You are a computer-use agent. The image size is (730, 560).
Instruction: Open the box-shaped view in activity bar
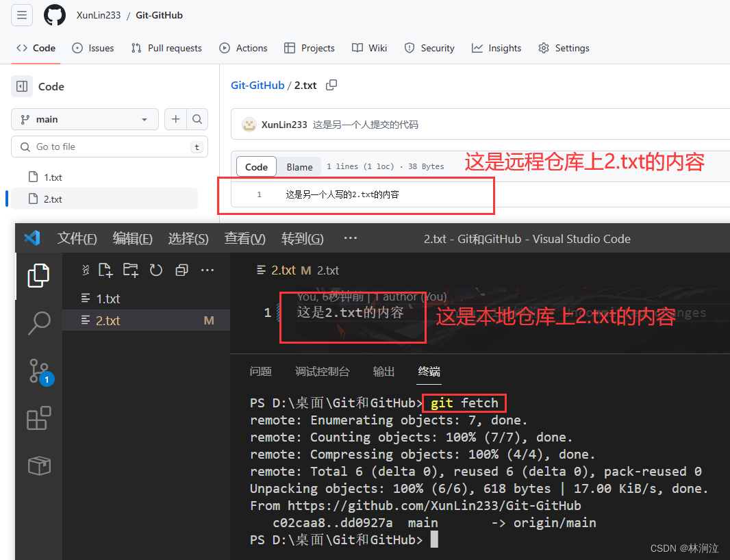tap(38, 466)
